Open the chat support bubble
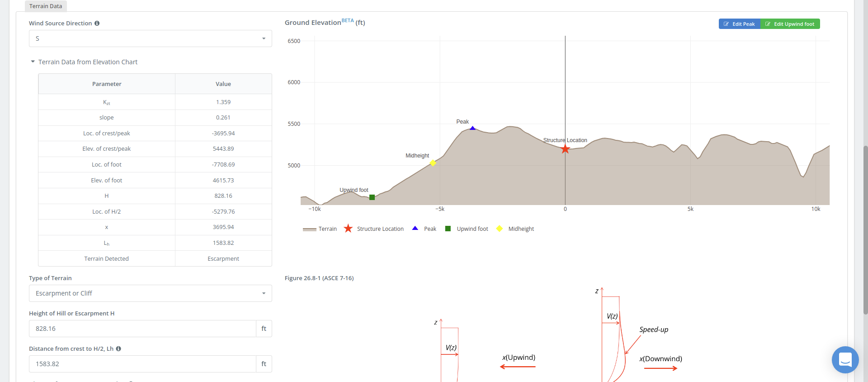Viewport: 868px width, 382px height. point(845,360)
